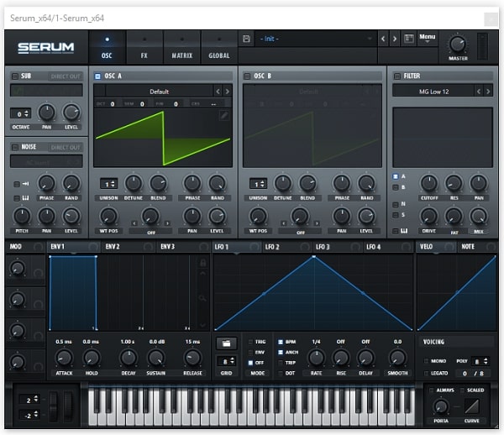Toggle the LFO BPM sync checkbox
This screenshot has height=435, width=504.
click(x=281, y=342)
